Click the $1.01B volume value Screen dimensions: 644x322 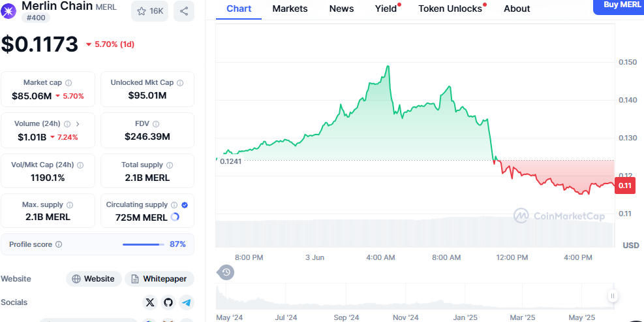[32, 137]
